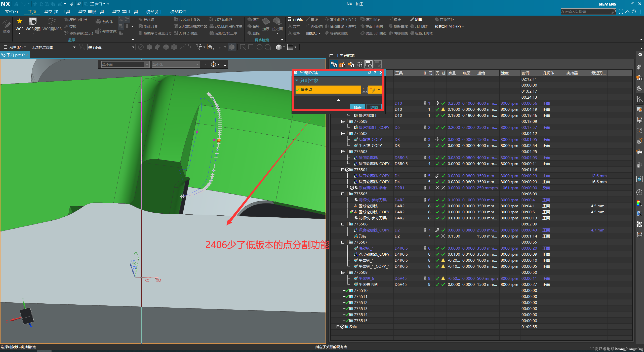Screen dimensions: 644x352
Task: Click the voice microphone icon in title bar
Action: [x=71, y=4]
